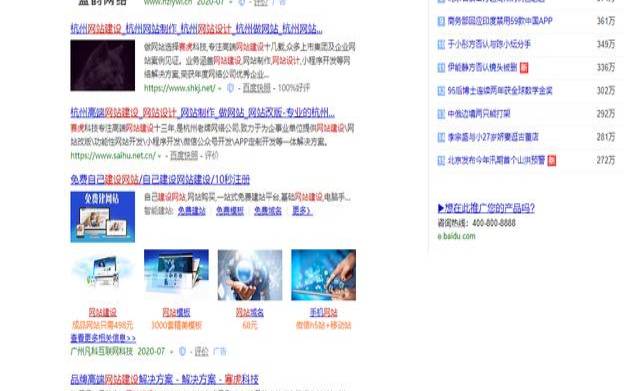
Task: Open 百度快照 for the shkj.net result
Action: point(257,88)
